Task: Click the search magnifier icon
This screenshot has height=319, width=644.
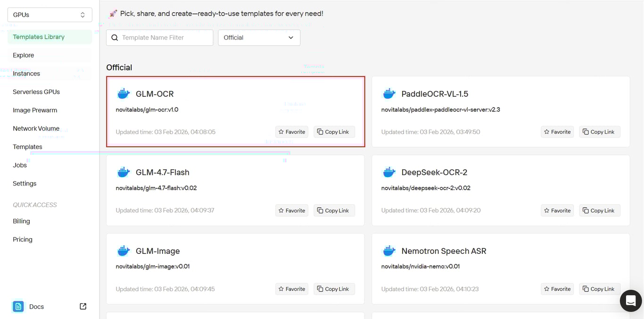Action: pos(115,38)
